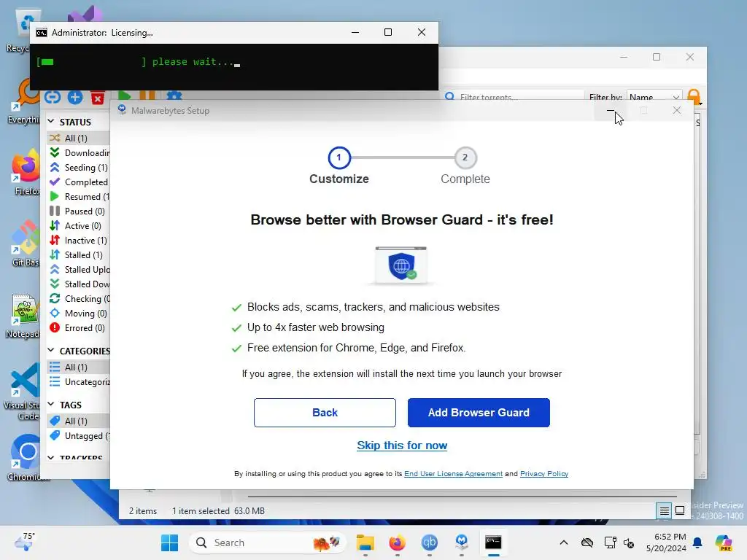This screenshot has height=560, width=747.
Task: Click qBittorrent add torrent file plus icon
Action: [x=75, y=97]
